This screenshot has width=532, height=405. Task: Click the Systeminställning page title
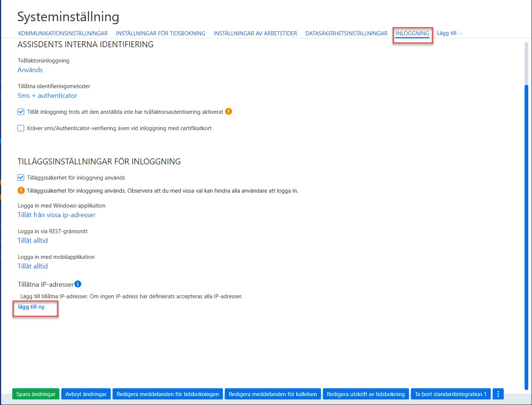pyautogui.click(x=68, y=17)
